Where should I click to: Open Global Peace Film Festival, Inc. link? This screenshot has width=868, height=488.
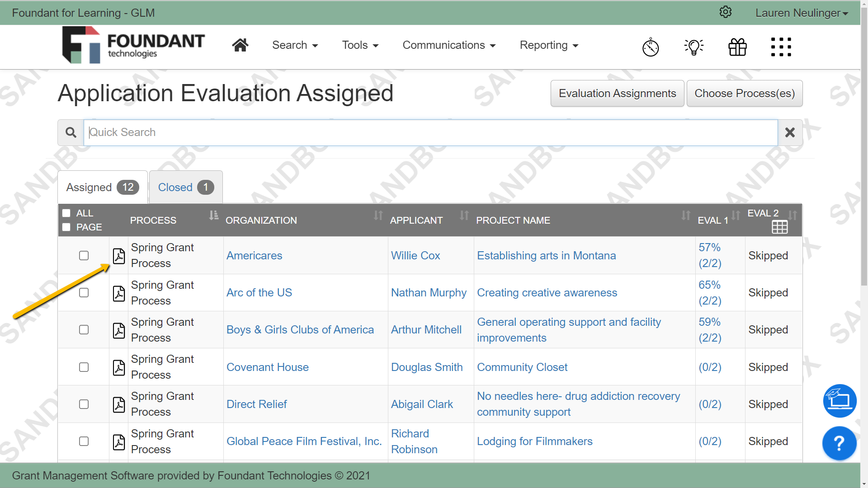(x=304, y=441)
